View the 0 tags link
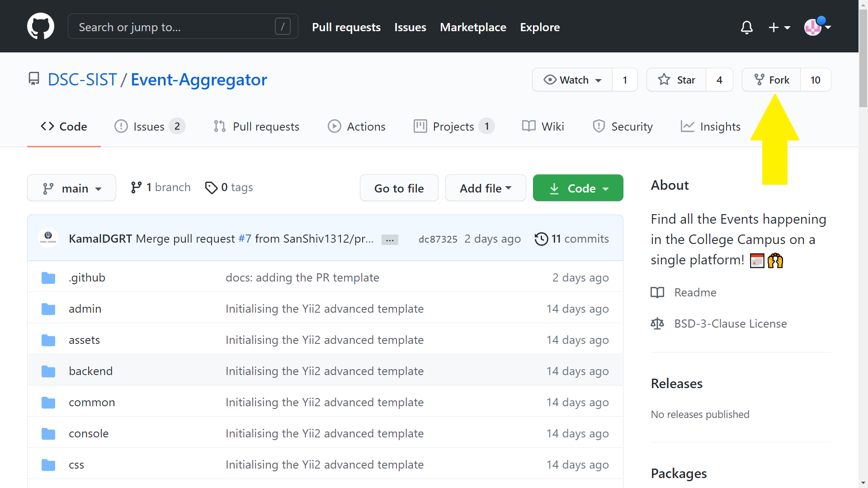The image size is (868, 488). (229, 187)
